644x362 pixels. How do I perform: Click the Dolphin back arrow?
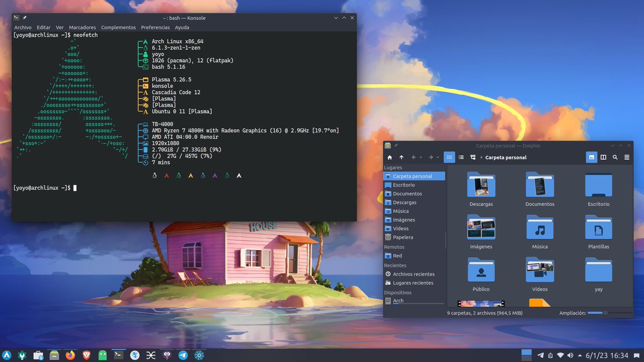point(414,157)
